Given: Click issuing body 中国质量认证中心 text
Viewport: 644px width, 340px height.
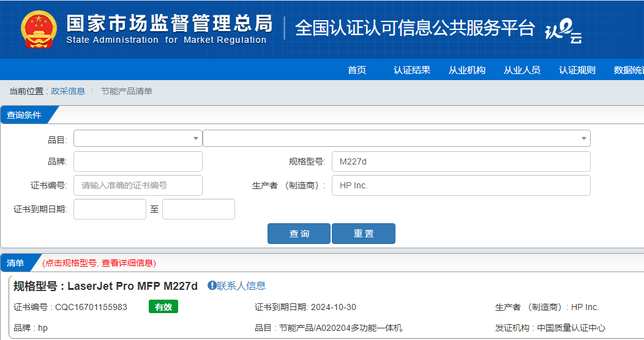Looking at the screenshot, I should (571, 328).
